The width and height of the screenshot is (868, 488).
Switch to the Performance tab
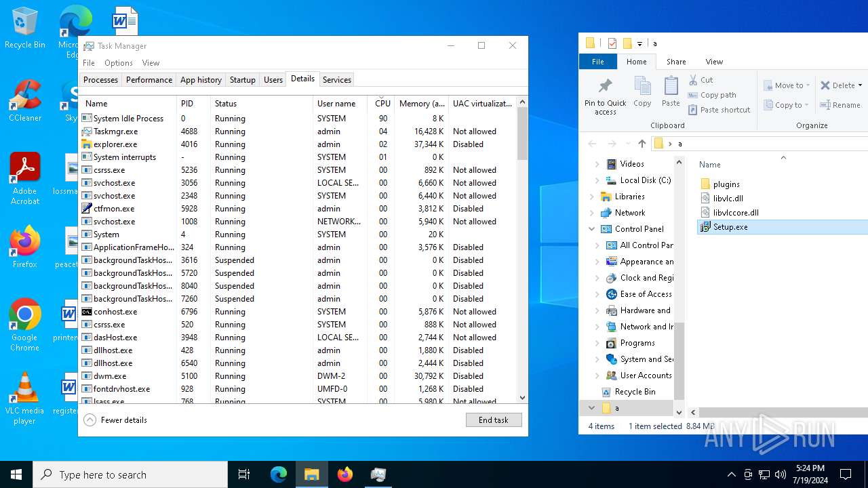pos(149,80)
